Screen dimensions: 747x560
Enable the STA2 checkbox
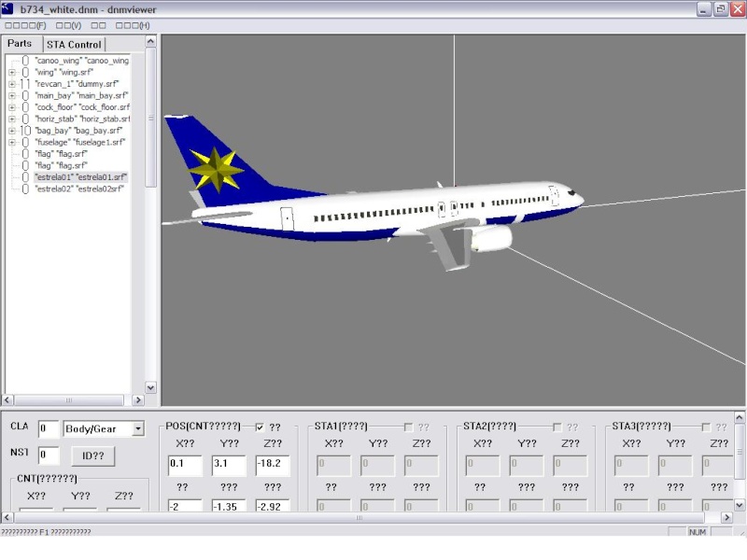click(x=557, y=427)
